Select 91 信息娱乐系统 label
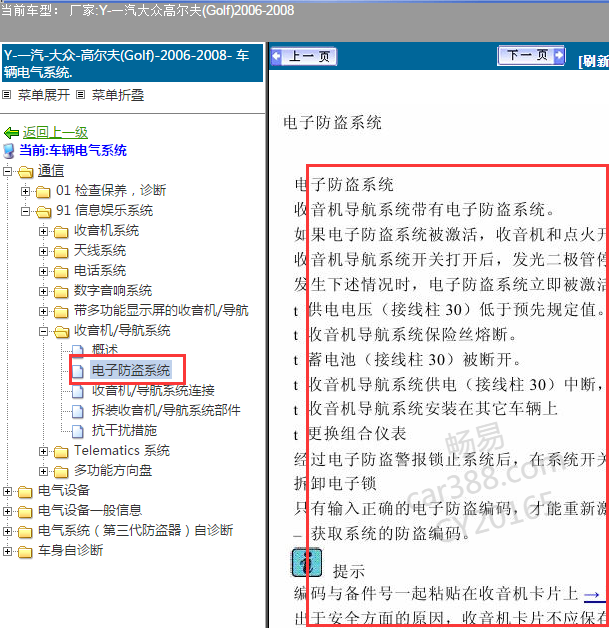 [105, 210]
